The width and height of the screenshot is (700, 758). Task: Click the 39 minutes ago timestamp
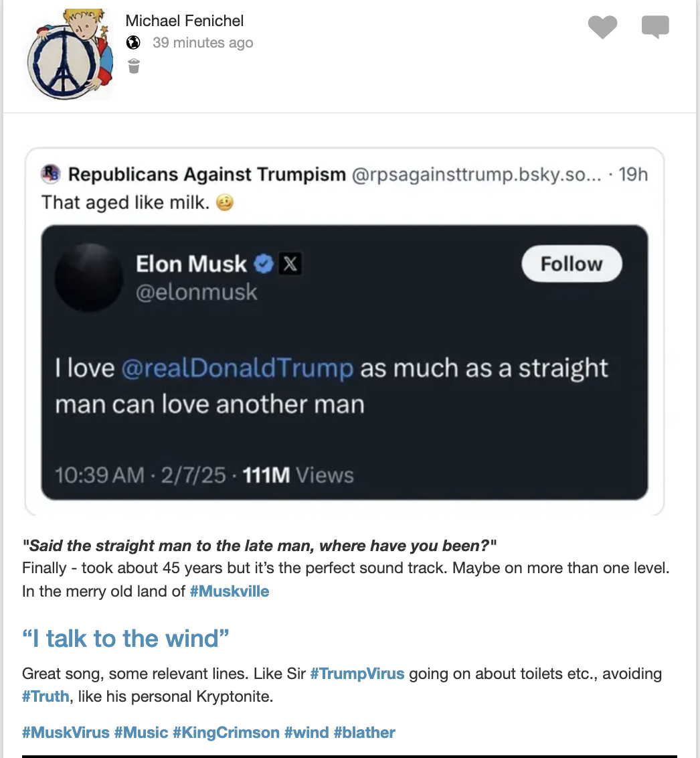coord(203,43)
